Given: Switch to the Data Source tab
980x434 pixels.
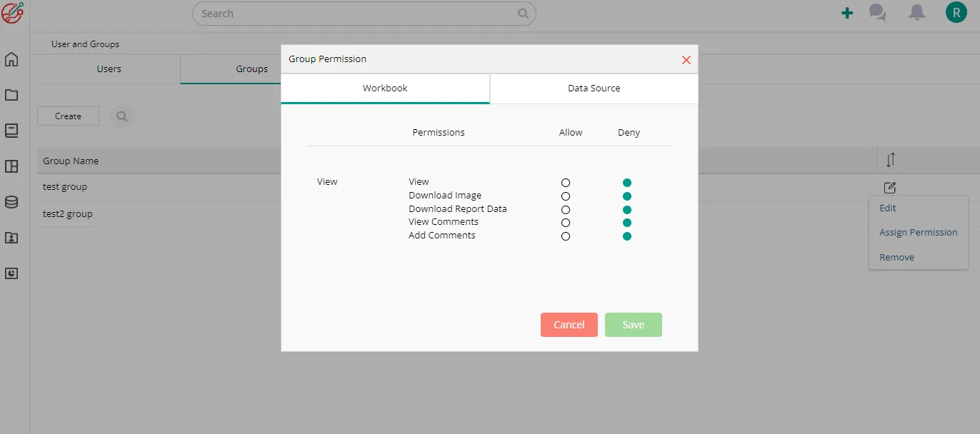Looking at the screenshot, I should click(594, 89).
